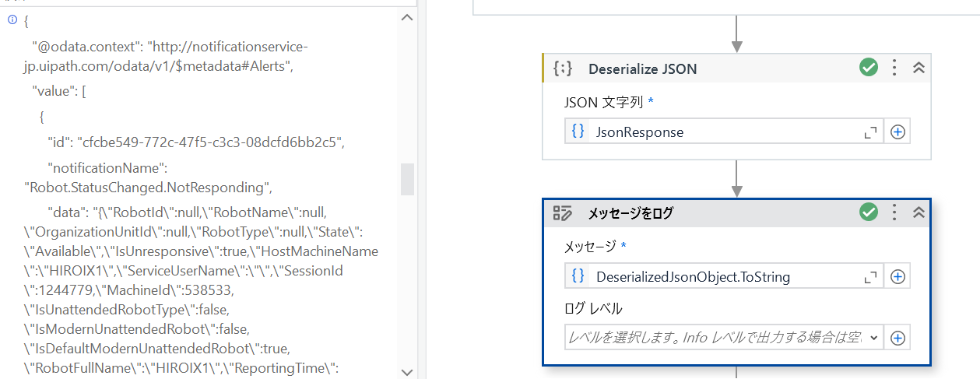Expand the editor for the JsonResponse field
The image size is (980, 379).
(x=870, y=132)
